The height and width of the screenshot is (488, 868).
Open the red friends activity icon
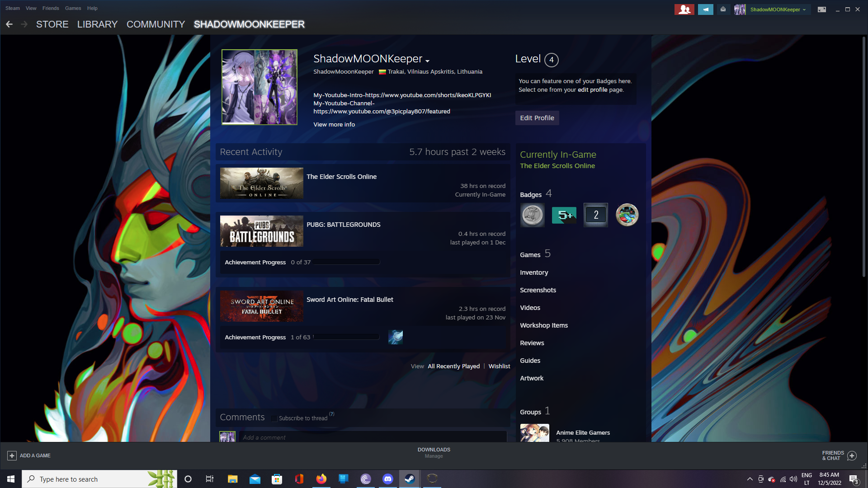pyautogui.click(x=684, y=9)
